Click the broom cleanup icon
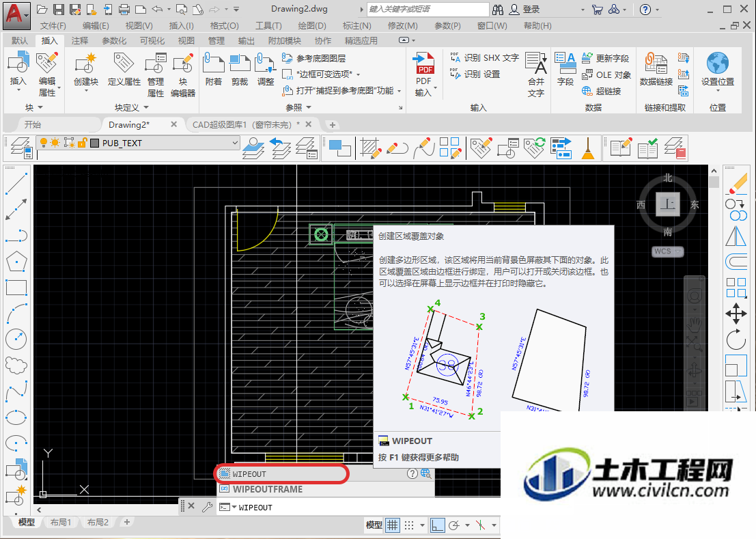Screen dimensions: 756x539 [x=588, y=148]
